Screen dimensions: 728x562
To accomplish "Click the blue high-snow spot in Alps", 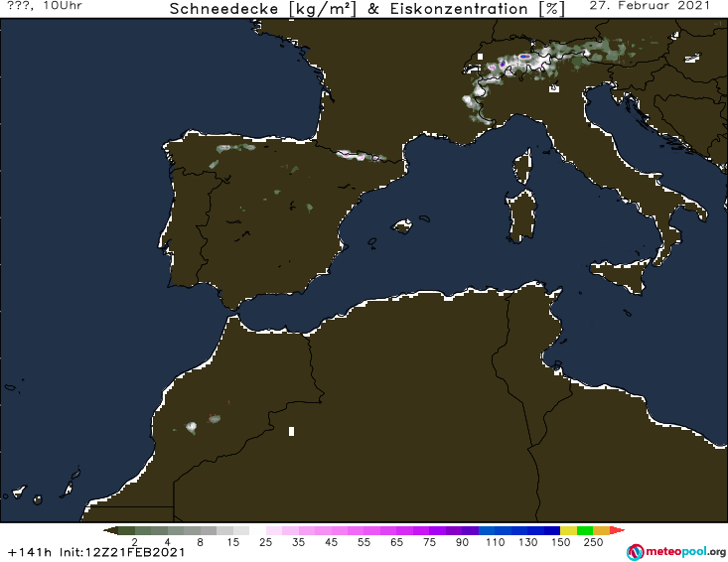I will pyautogui.click(x=524, y=57).
